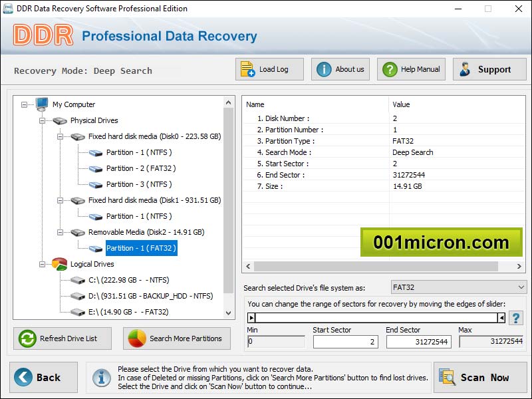The width and height of the screenshot is (532, 399).
Task: Click the '3. Partition Type :' row
Action: (384, 141)
